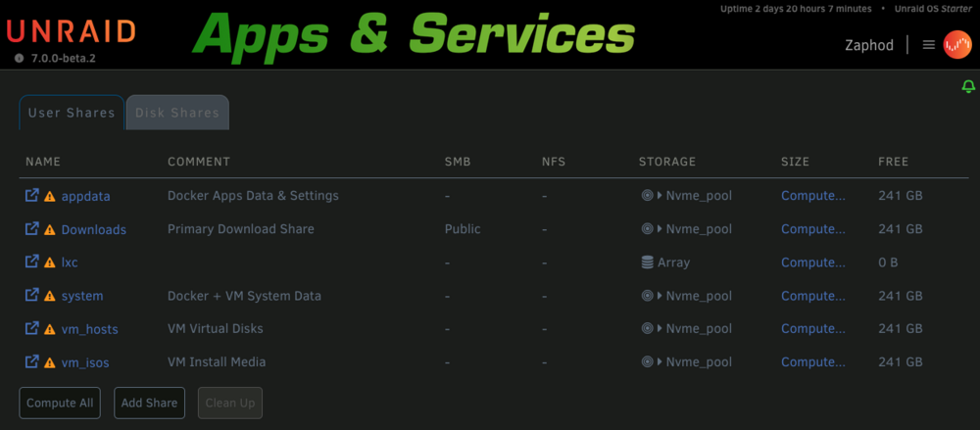Click the VM Virtual Disks comment
This screenshot has height=430, width=980.
click(x=215, y=328)
